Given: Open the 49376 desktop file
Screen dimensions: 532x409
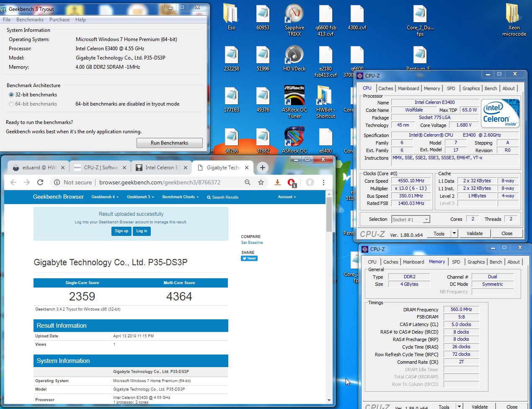Looking at the screenshot, I should tap(263, 99).
